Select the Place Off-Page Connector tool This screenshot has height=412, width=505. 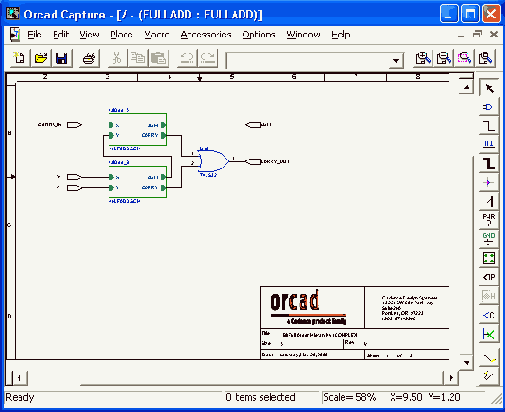click(489, 315)
